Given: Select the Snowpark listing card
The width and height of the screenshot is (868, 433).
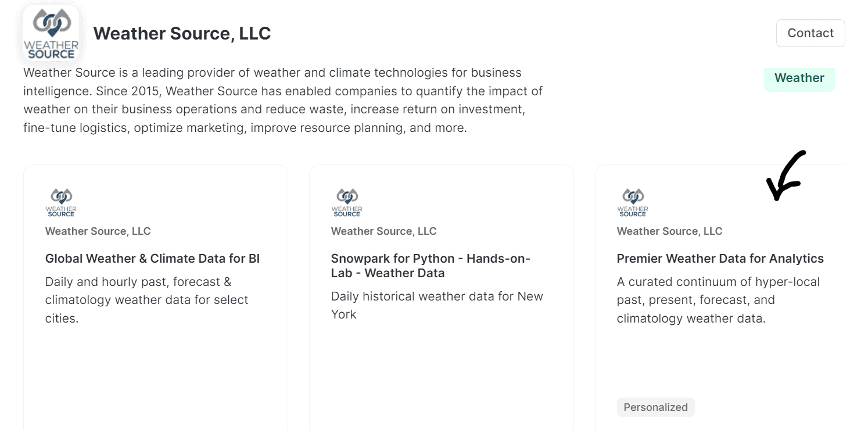Looking at the screenshot, I should [x=441, y=360].
